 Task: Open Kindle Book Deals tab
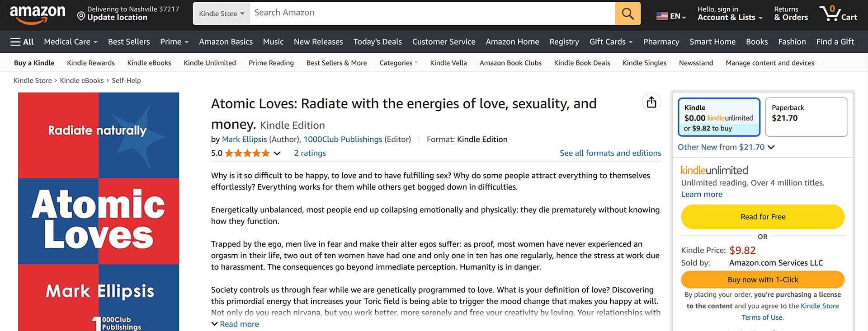pos(582,63)
